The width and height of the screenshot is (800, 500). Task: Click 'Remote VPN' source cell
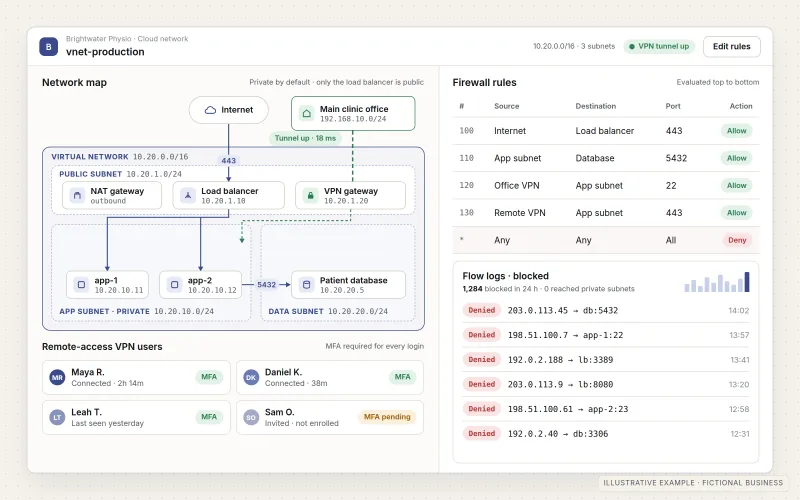[519, 213]
